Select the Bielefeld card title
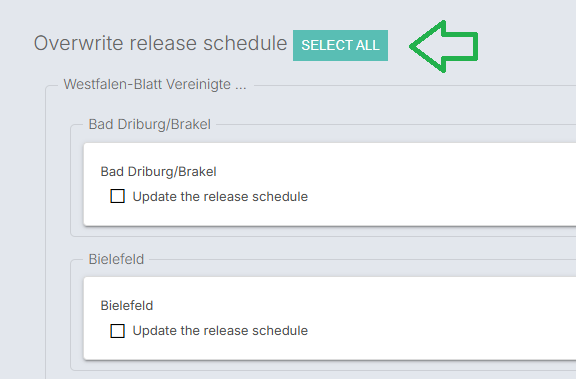Image resolution: width=576 pixels, height=379 pixels. 127,306
